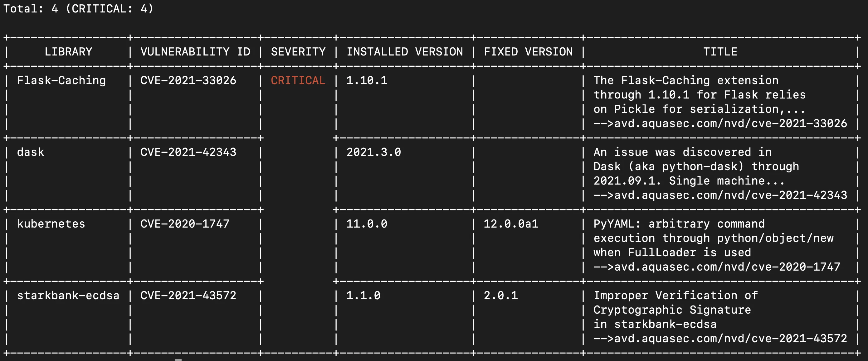This screenshot has height=361, width=868.
Task: Click '2021.09.1. Single machine...' line
Action: (690, 181)
